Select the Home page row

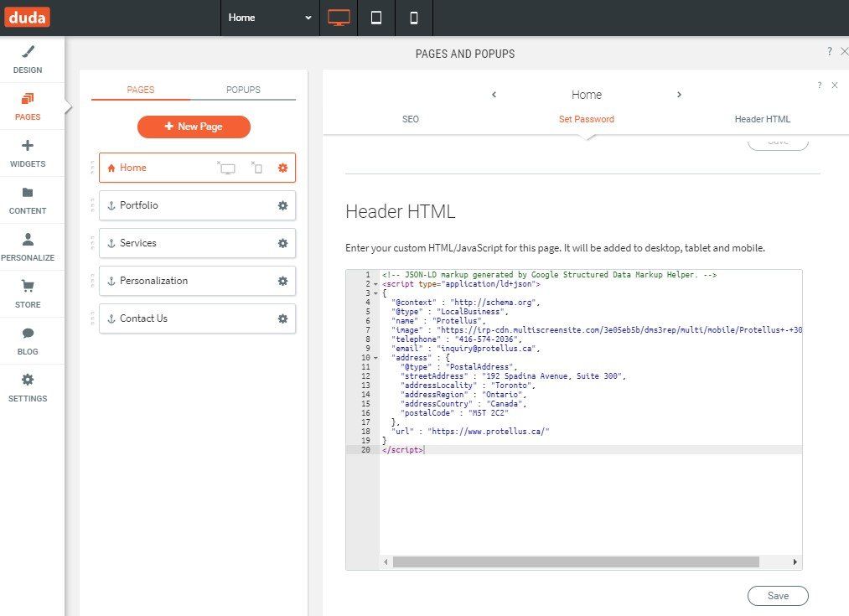click(197, 168)
